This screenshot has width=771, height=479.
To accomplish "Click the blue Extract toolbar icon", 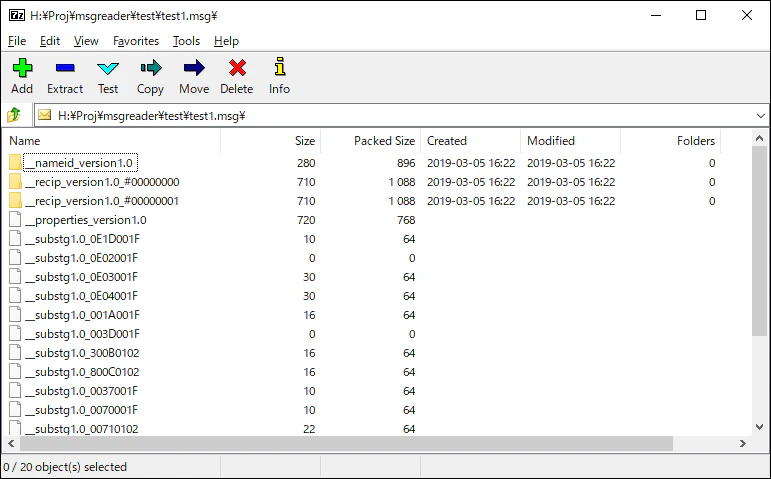I will tap(65, 68).
